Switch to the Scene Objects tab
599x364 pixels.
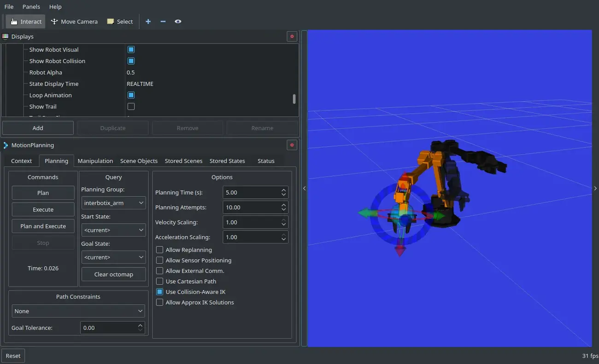pos(139,161)
